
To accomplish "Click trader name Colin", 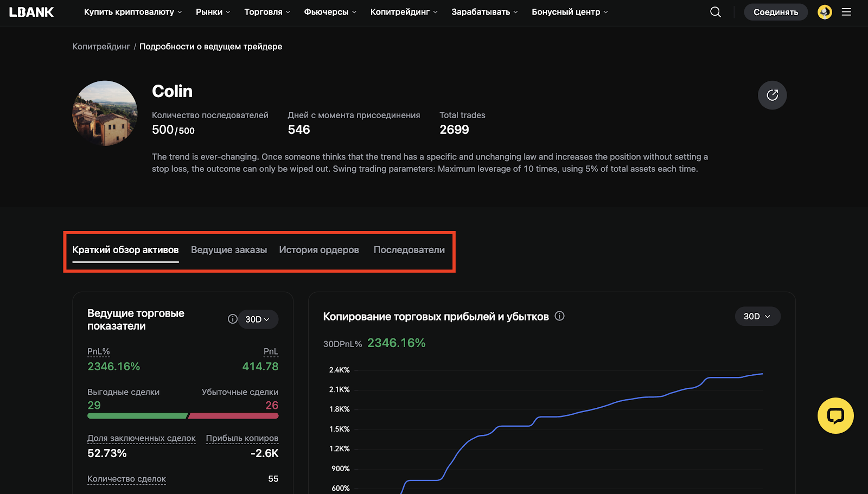I will point(172,91).
